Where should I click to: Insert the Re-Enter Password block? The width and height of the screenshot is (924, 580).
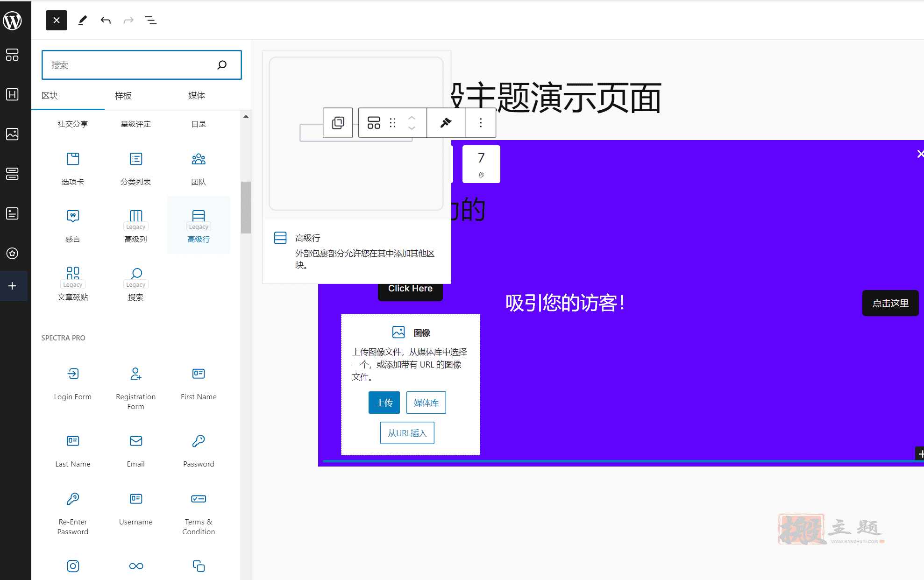click(73, 513)
